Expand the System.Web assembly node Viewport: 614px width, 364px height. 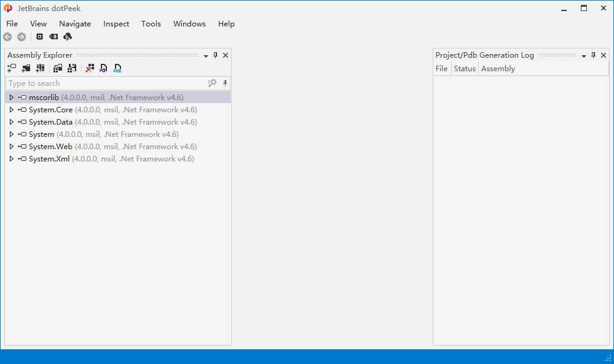[x=11, y=146]
